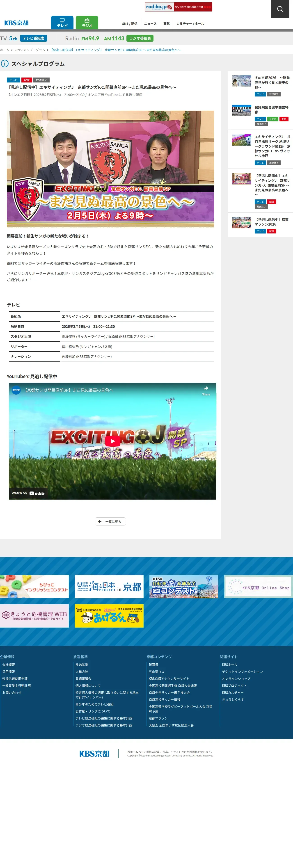Screen dimensions: 293x868
Task: Open thumbnail for 京都マラソン2026 article
Action: coord(241,222)
